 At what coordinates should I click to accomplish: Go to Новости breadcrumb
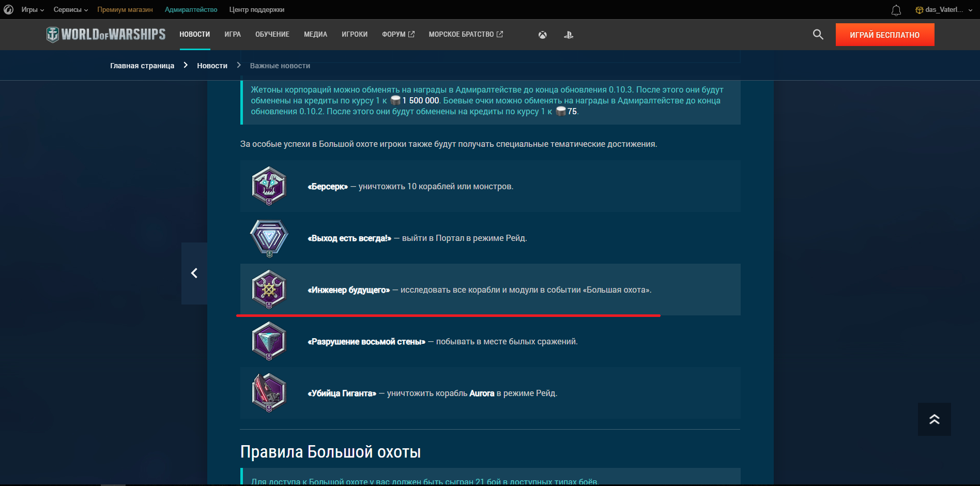click(x=212, y=66)
